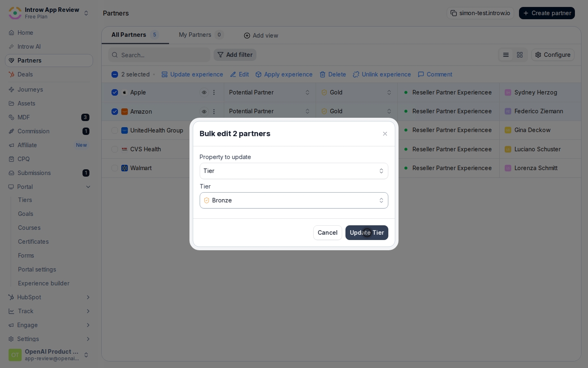
Task: Click the list view icon
Action: [506, 55]
